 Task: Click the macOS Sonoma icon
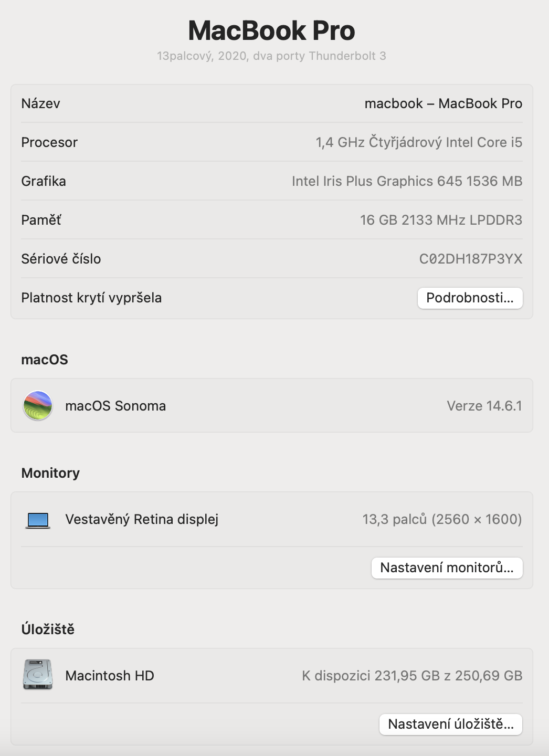tap(38, 406)
